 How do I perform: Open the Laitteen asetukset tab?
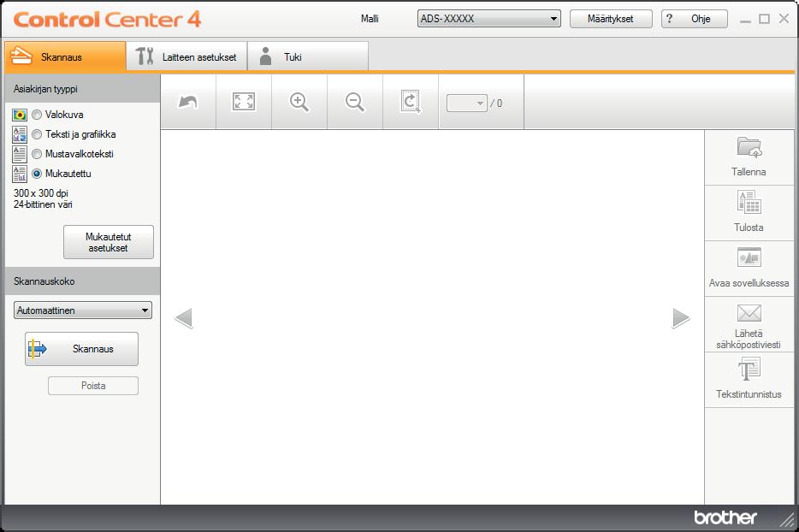[186, 56]
